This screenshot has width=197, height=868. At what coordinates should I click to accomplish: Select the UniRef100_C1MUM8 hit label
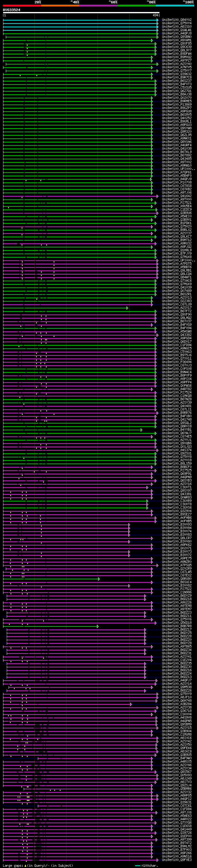[177, 734]
